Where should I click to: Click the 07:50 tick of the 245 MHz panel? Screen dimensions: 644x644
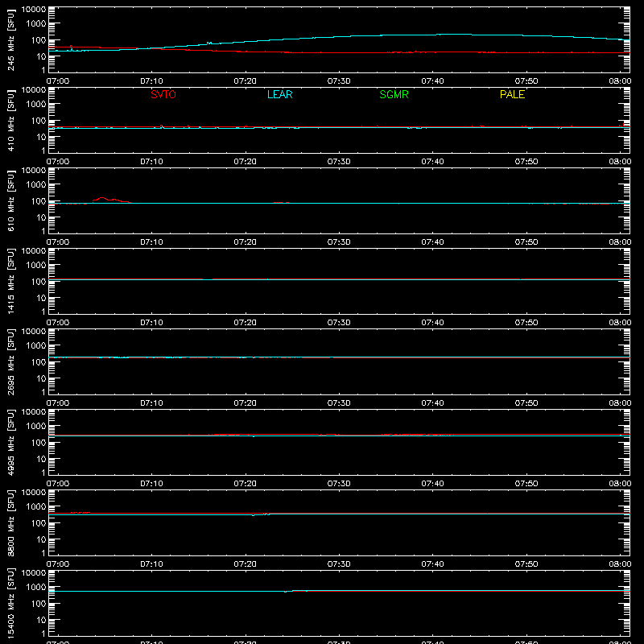[x=526, y=81]
